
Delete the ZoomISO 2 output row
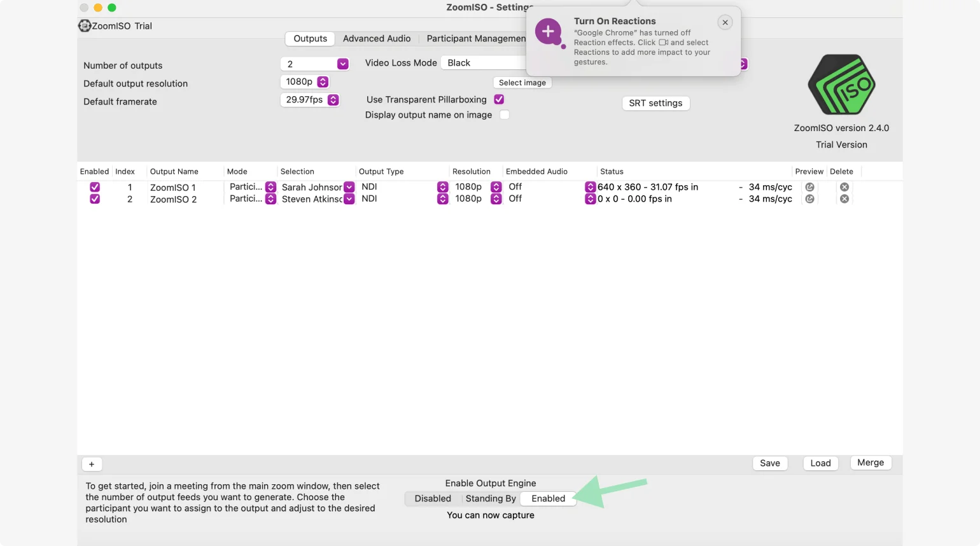[844, 199]
